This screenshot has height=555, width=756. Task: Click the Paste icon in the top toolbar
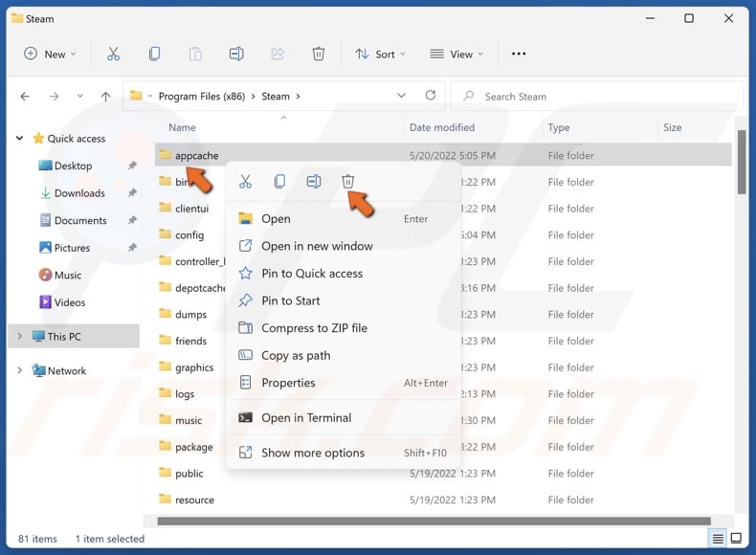[x=195, y=54]
